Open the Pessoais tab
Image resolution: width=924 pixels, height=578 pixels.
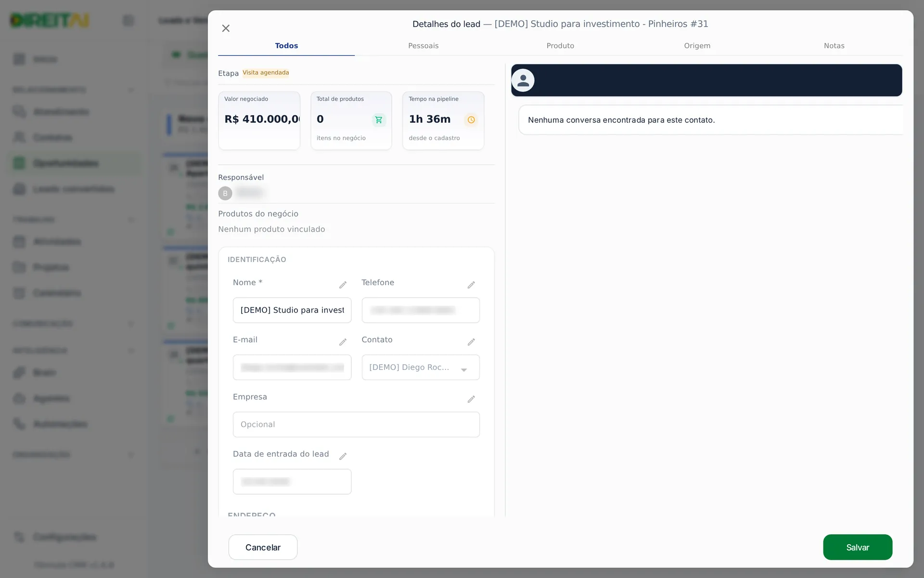click(423, 46)
